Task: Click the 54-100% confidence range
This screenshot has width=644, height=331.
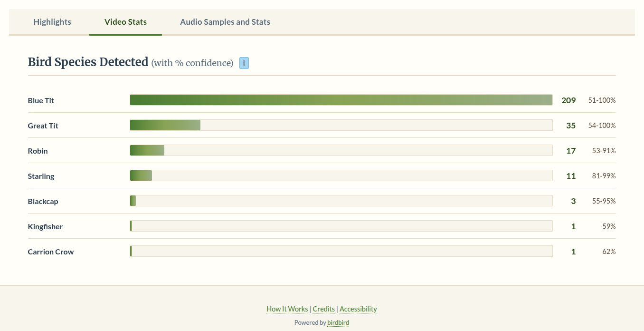Action: pyautogui.click(x=602, y=126)
